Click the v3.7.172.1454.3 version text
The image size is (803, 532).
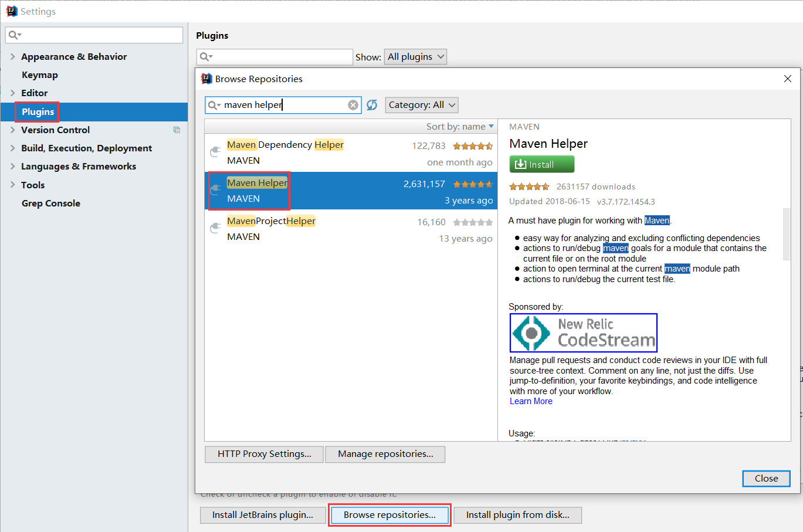click(626, 201)
